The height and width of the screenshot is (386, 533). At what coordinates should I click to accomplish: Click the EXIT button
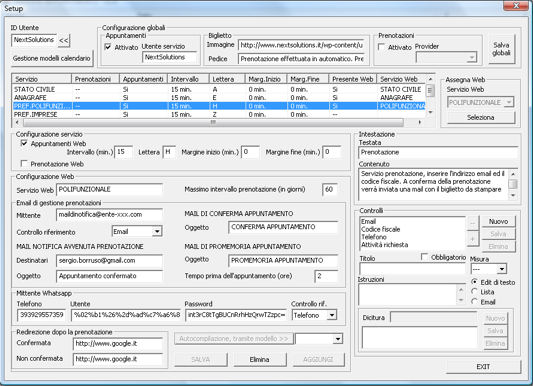pos(483,367)
